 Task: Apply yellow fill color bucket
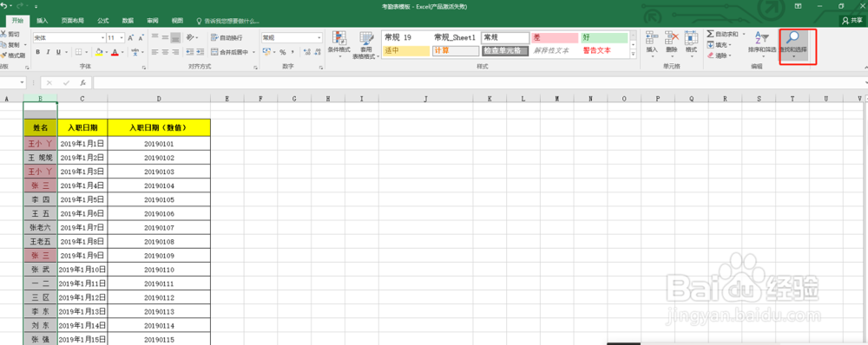point(99,52)
